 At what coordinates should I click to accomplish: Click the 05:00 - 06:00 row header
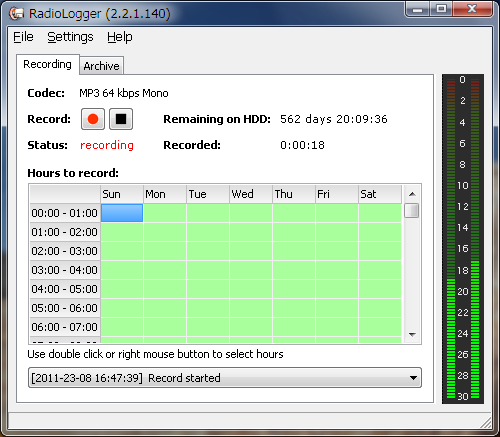pos(65,308)
